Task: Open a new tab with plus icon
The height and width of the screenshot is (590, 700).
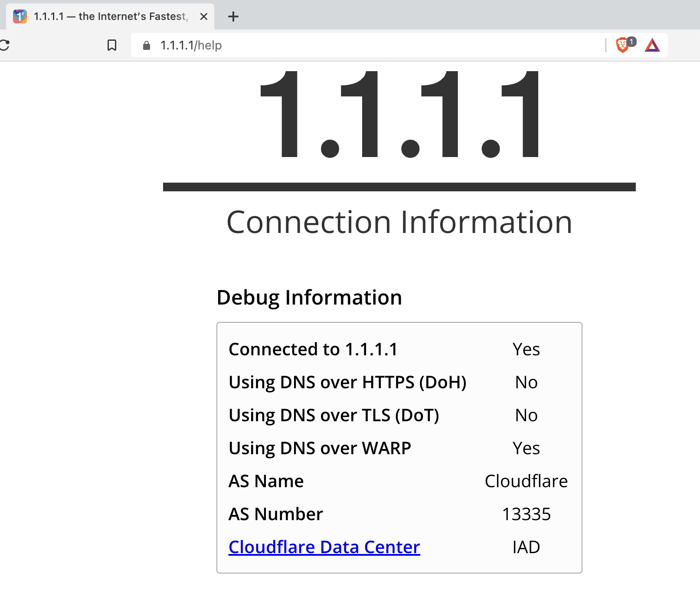Action: [233, 16]
